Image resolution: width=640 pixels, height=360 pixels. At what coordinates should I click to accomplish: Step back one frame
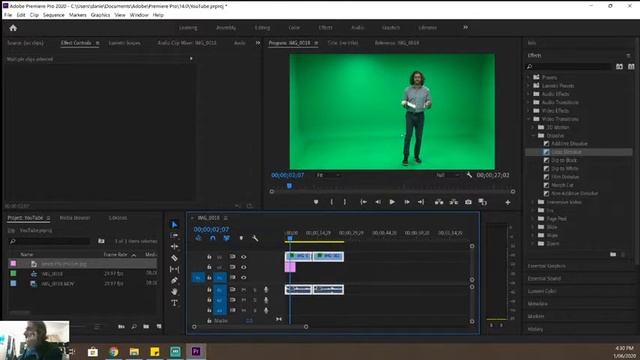(378, 202)
